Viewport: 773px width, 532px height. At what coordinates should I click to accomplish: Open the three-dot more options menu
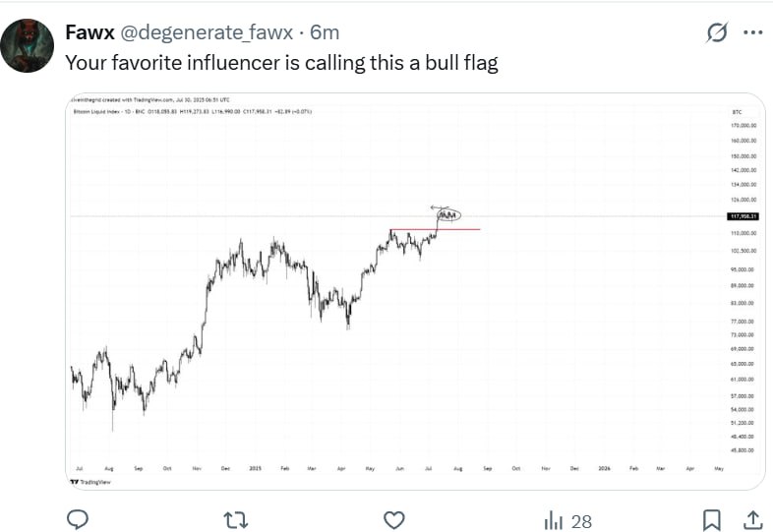point(753,32)
